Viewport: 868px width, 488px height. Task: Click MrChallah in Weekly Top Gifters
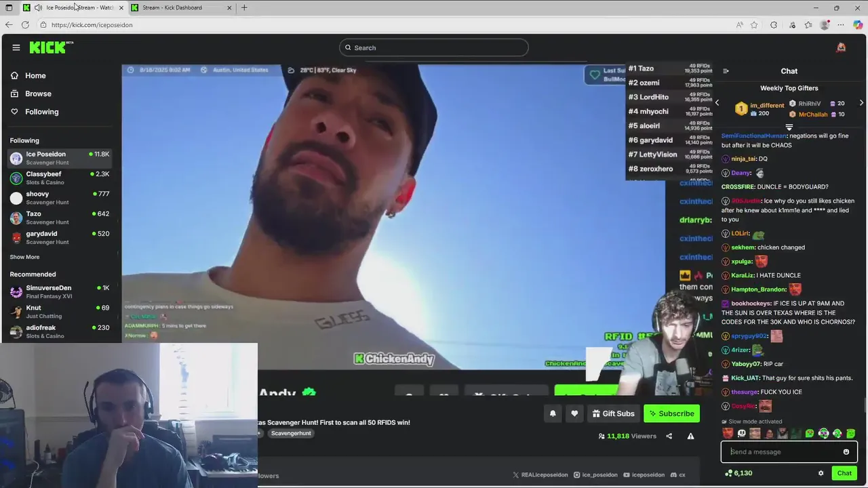point(813,115)
